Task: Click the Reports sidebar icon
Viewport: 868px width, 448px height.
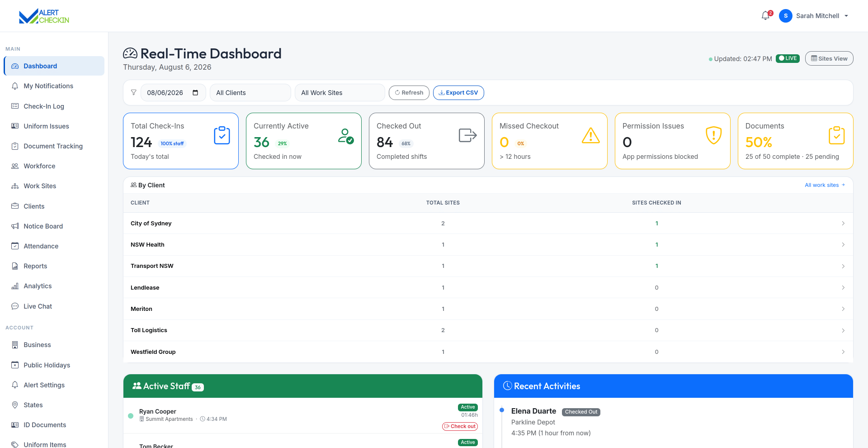Action: tap(15, 266)
